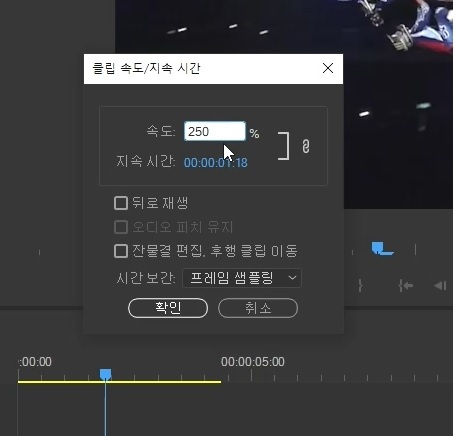Cancel with the 취소 button
Image resolution: width=455 pixels, height=436 pixels.
tap(258, 308)
